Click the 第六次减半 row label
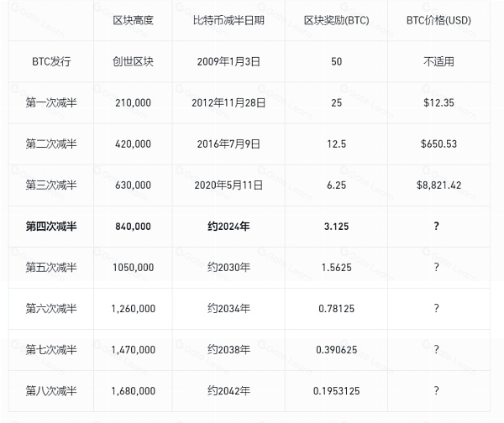Viewport: 504px width, 423px height. pos(51,308)
